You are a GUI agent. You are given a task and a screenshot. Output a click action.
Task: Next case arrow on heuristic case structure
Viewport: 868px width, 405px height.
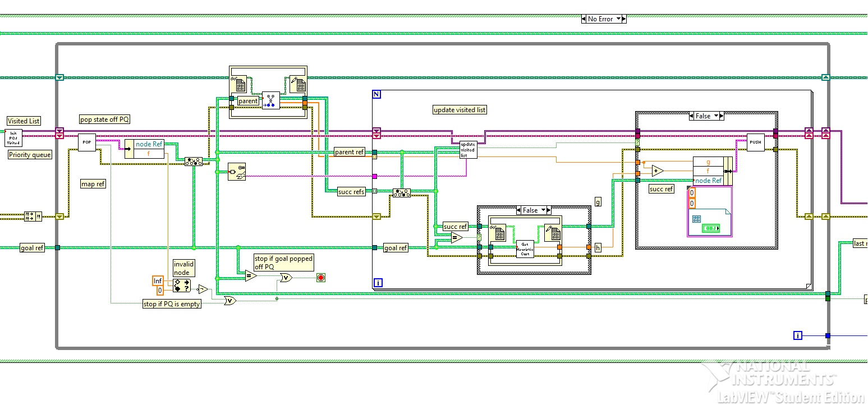549,210
